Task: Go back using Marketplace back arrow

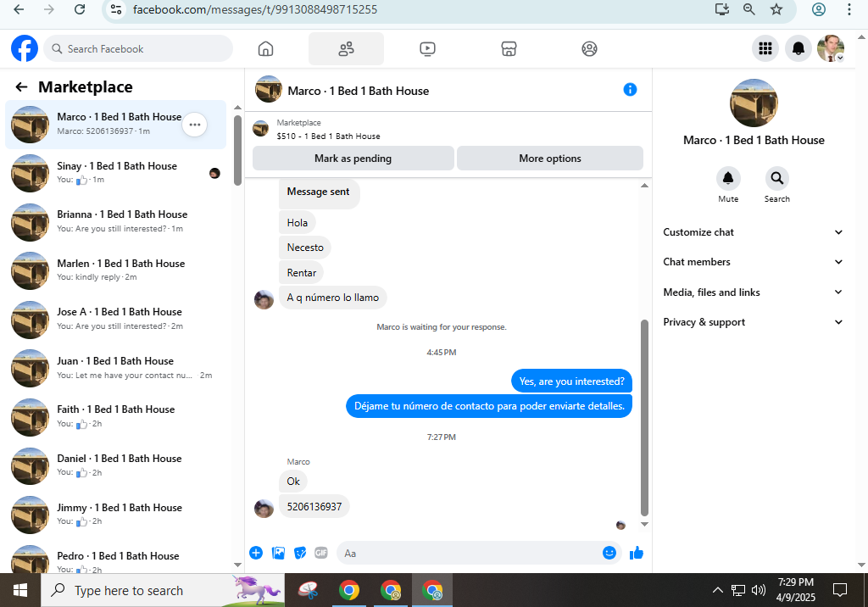Action: [21, 87]
